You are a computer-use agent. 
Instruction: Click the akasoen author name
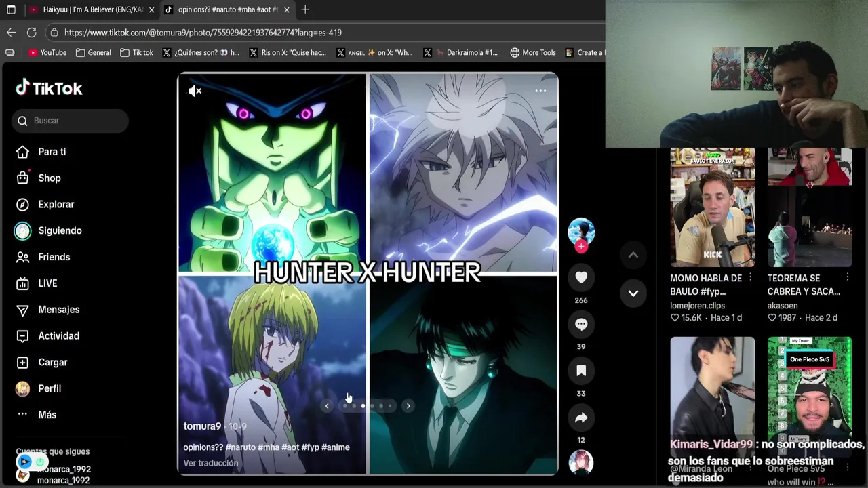(783, 306)
